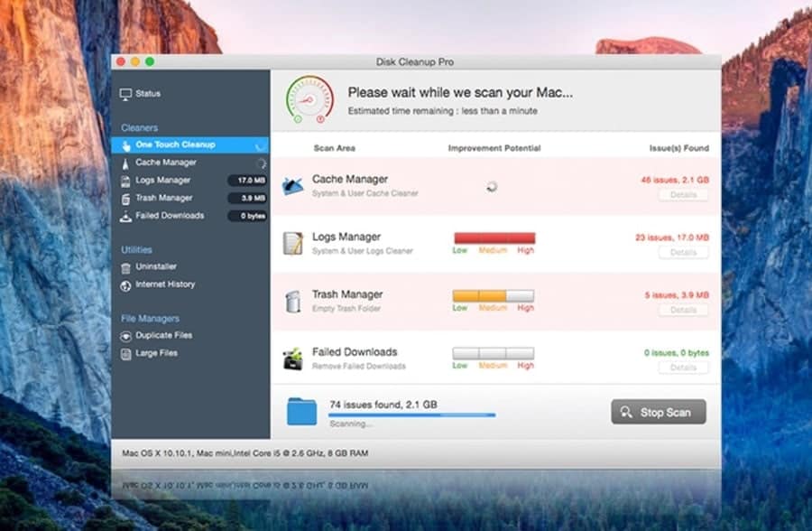This screenshot has height=531, width=812.
Task: Click the Issue(s) Found column header
Action: [x=678, y=148]
